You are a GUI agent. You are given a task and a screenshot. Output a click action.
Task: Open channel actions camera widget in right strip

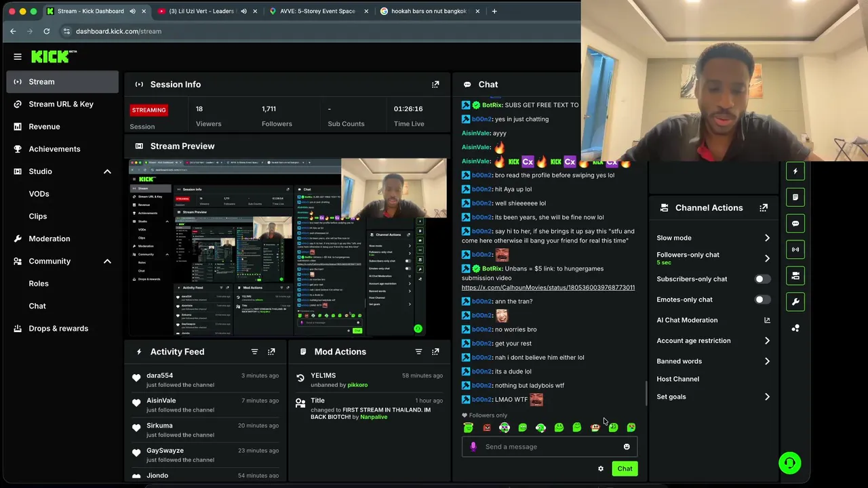[x=795, y=276]
